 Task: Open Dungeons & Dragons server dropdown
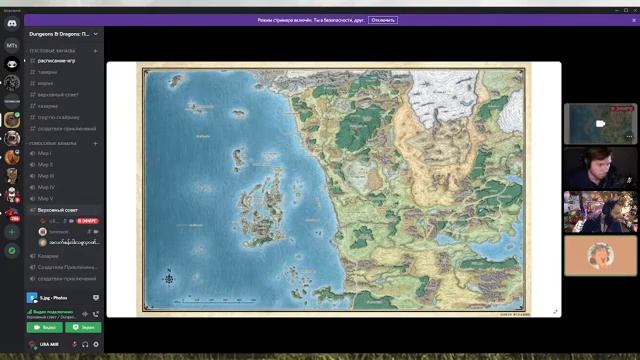(63, 34)
